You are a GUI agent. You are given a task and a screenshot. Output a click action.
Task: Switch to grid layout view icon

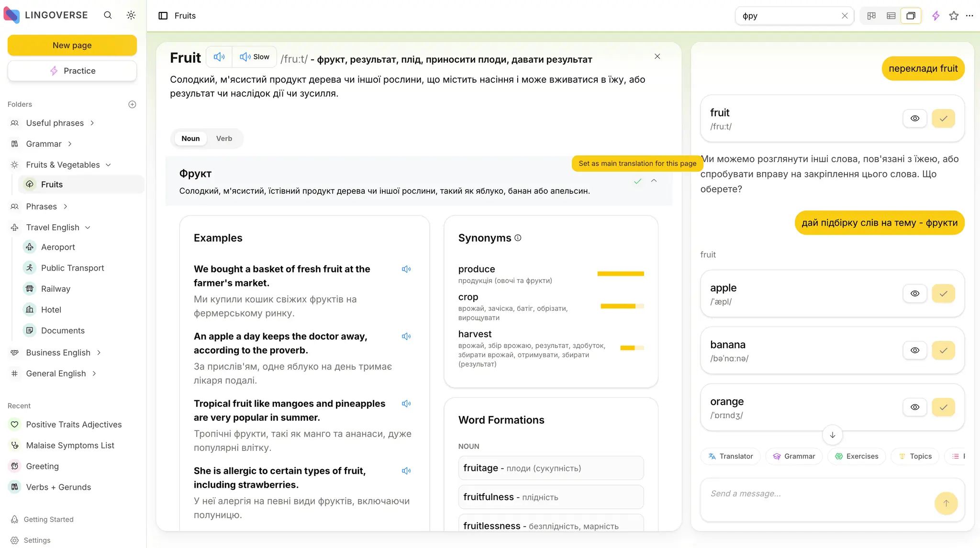(x=871, y=16)
